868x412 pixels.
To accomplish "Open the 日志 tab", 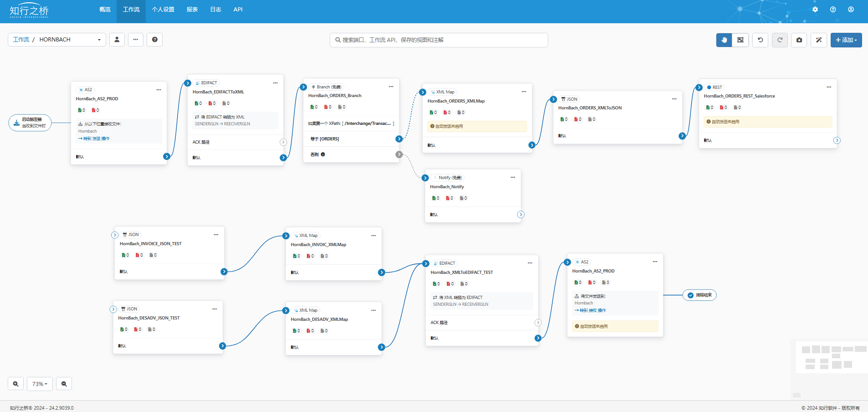I will tap(215, 10).
